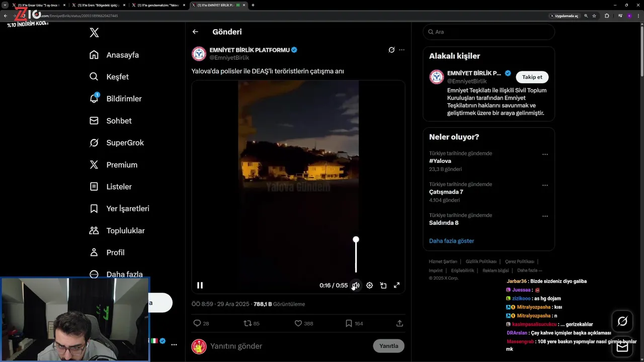Open Topluluklar communities

pos(117,231)
